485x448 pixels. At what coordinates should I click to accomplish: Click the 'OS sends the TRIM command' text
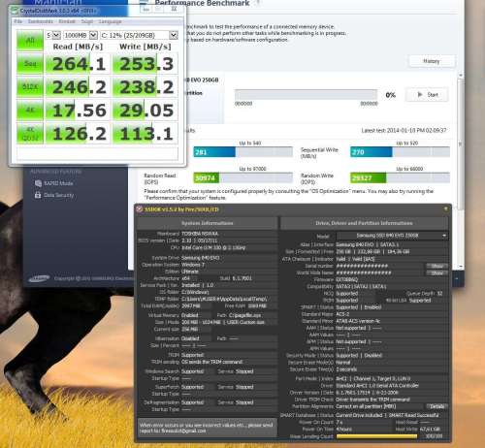(x=212, y=362)
